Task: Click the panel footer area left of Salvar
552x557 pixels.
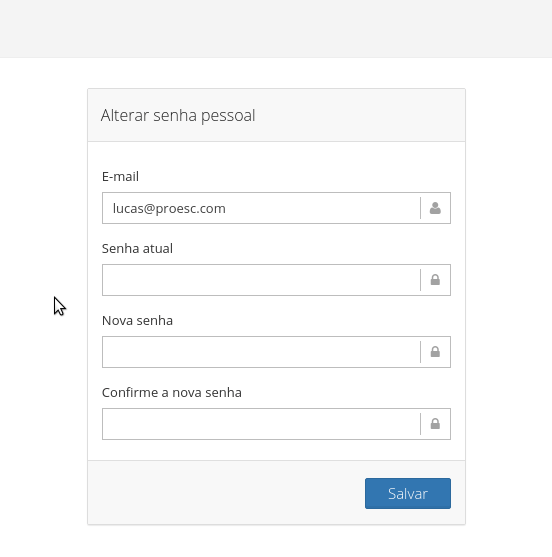Action: [x=226, y=493]
